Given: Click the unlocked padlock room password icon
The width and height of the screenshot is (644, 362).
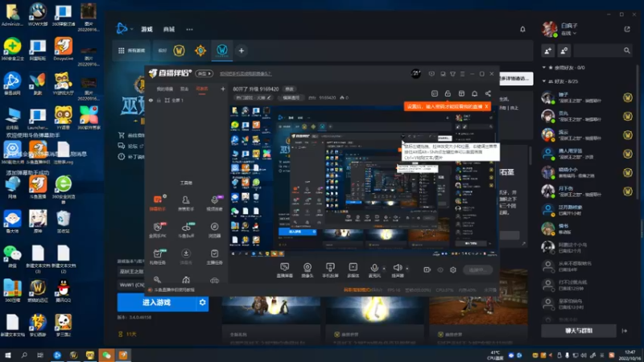Looking at the screenshot, I should pos(448,93).
